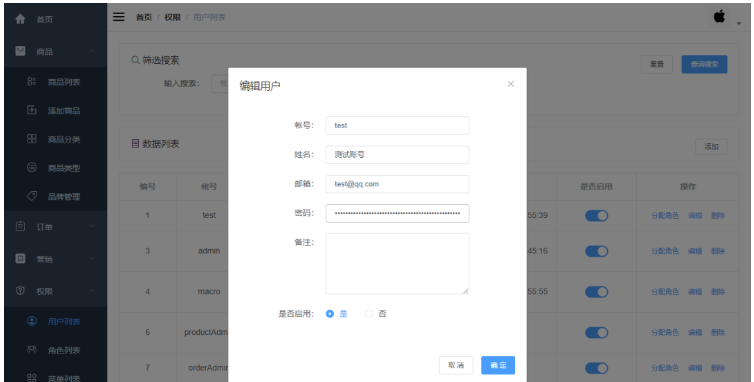
Task: Click the 密码 password field
Action: (x=397, y=214)
